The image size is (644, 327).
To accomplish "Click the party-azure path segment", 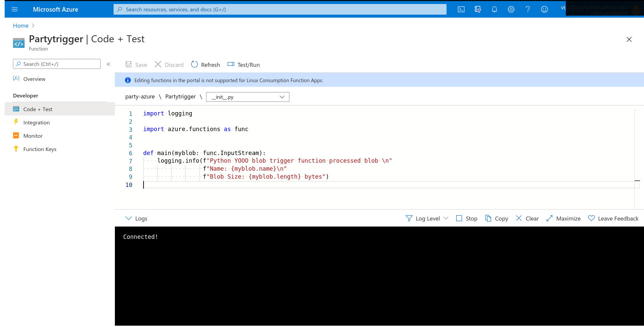I will [140, 96].
